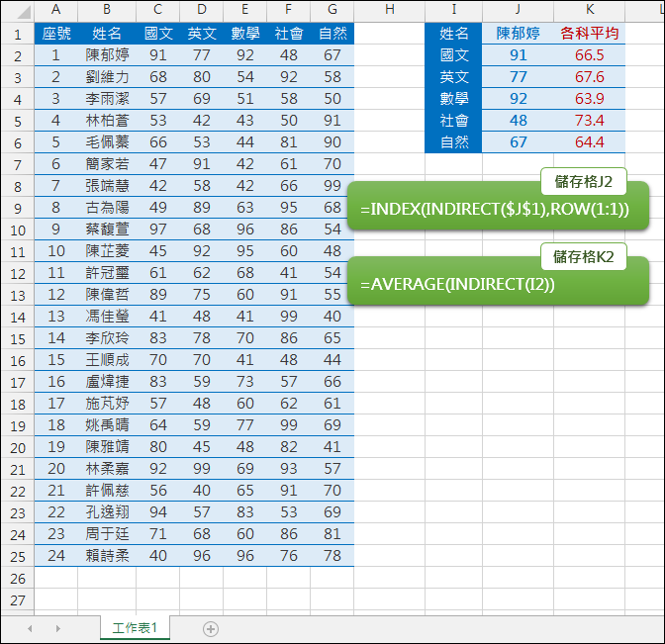Select the name cell 李欣玲
The width and height of the screenshot is (665, 644).
click(107, 338)
